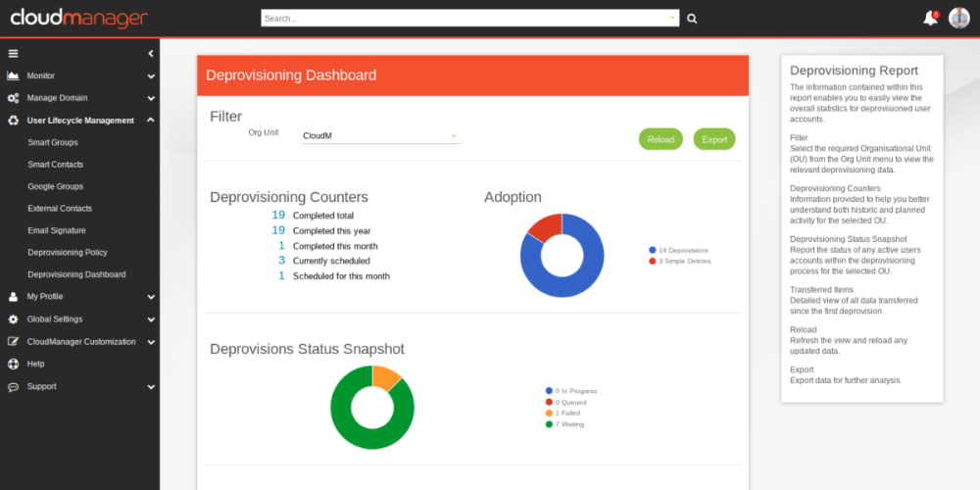The height and width of the screenshot is (490, 980).
Task: Click the User Lifecycle Management recycle icon
Action: [x=13, y=121]
